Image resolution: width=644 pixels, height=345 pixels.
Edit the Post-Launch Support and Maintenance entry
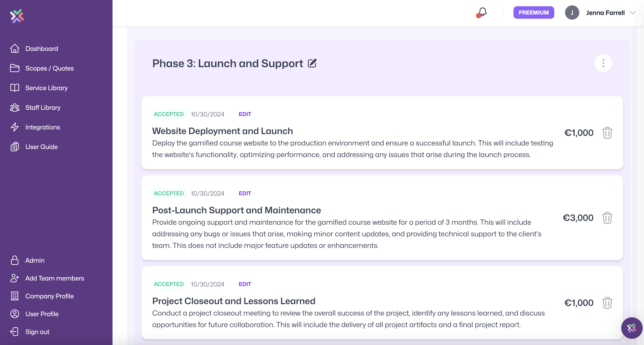245,193
